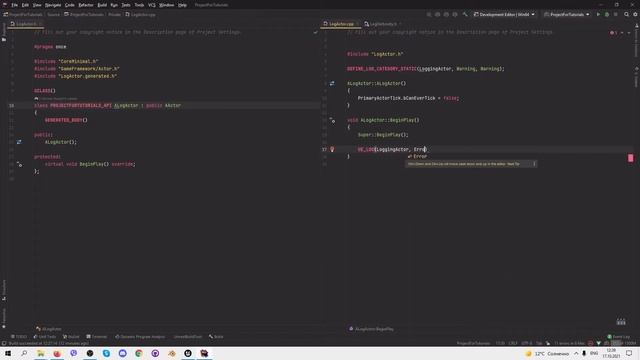
Task: Switch to the LogActor.cpp editor tab
Action: [x=341, y=24]
